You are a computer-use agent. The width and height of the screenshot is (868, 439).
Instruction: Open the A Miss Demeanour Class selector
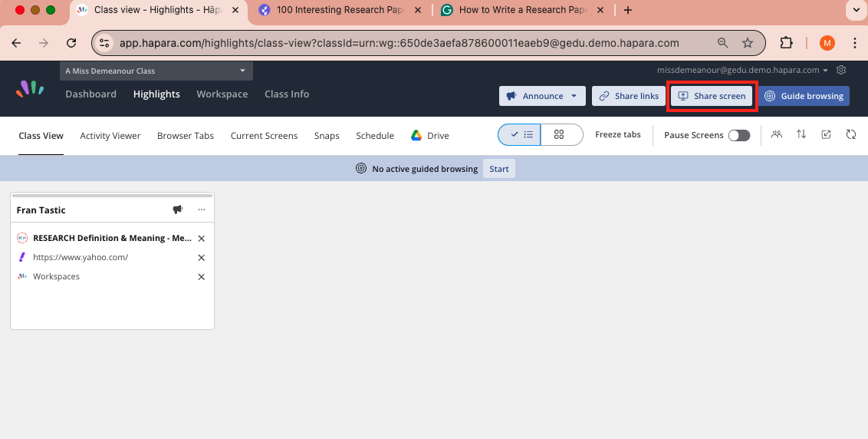tap(156, 71)
